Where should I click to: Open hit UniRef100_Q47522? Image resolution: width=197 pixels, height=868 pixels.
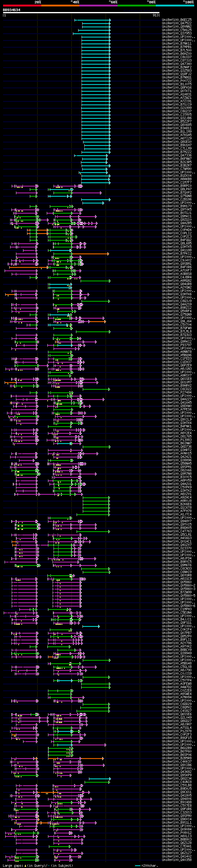coord(177,23)
